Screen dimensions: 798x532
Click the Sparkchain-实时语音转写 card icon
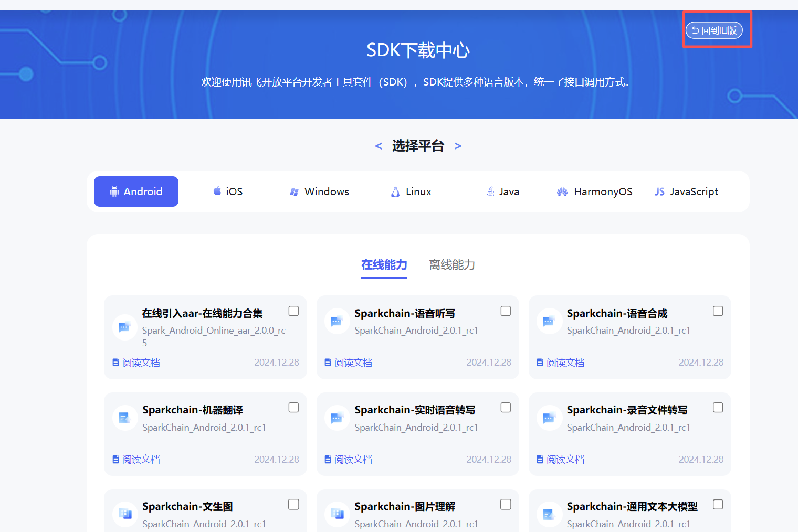337,418
